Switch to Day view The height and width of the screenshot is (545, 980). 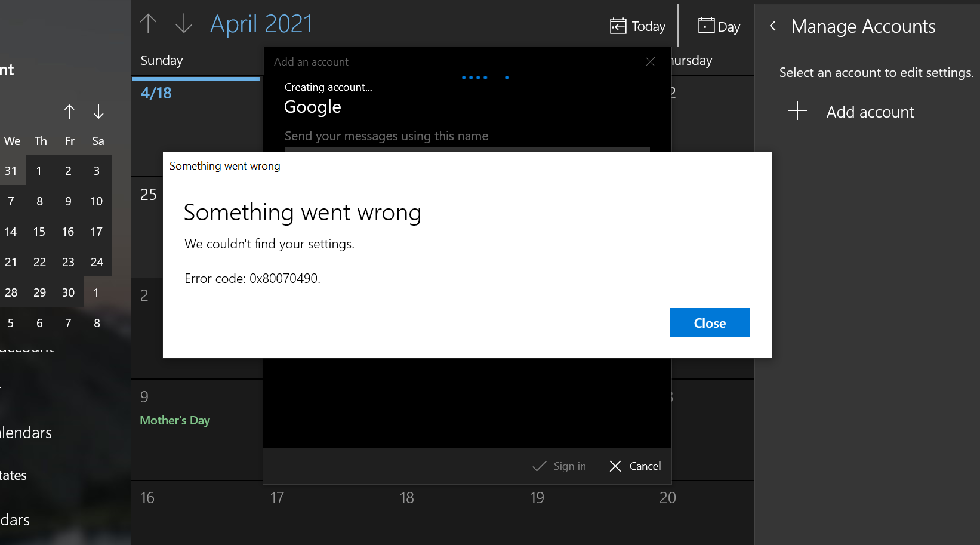coord(719,26)
